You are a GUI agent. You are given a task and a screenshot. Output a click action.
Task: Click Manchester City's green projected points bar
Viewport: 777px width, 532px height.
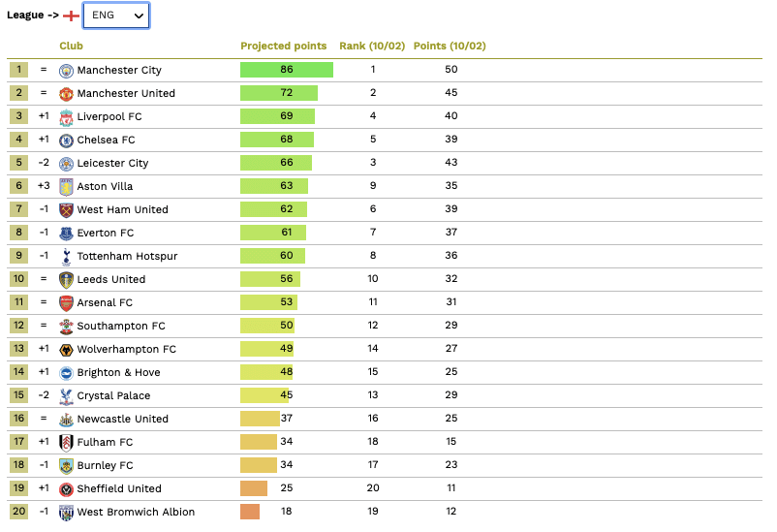(286, 71)
